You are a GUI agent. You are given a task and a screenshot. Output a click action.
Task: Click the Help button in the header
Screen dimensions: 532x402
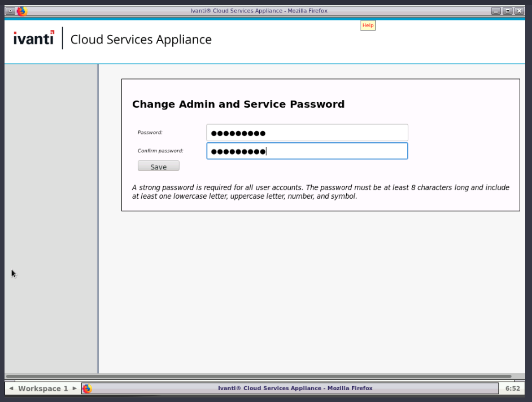tap(368, 25)
